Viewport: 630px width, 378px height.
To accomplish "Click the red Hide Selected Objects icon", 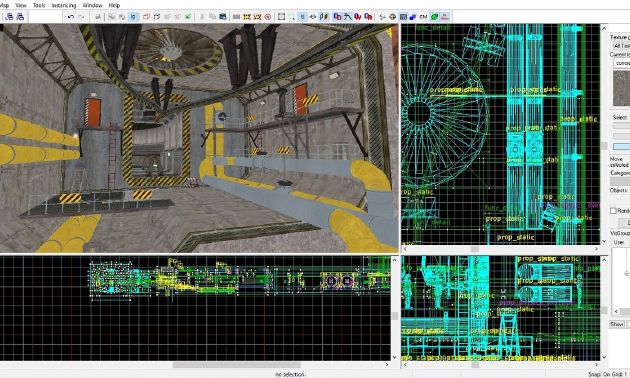I will [146, 17].
